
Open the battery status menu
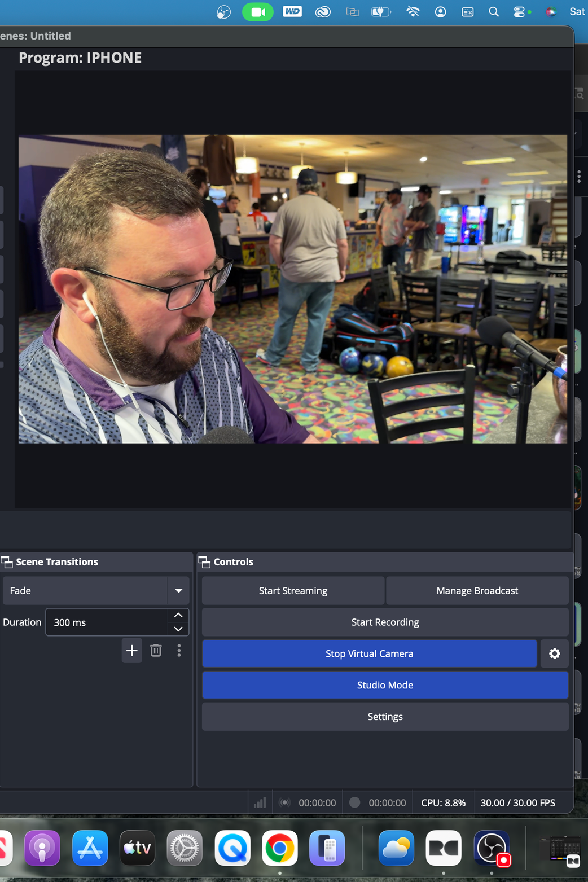381,11
